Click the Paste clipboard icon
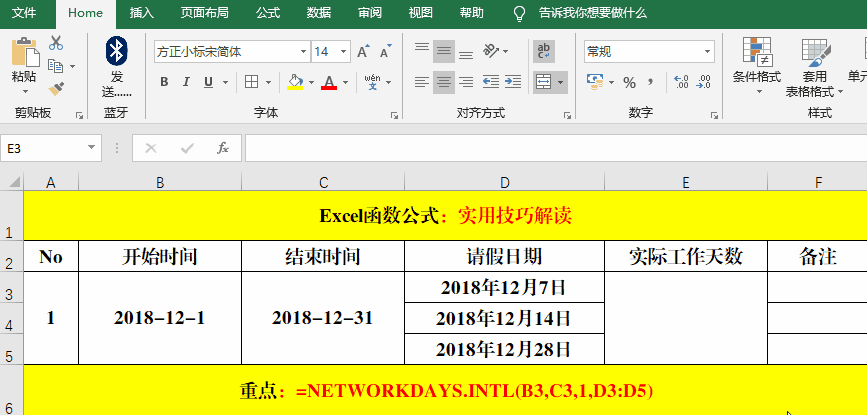Image resolution: width=867 pixels, height=415 pixels. click(25, 52)
